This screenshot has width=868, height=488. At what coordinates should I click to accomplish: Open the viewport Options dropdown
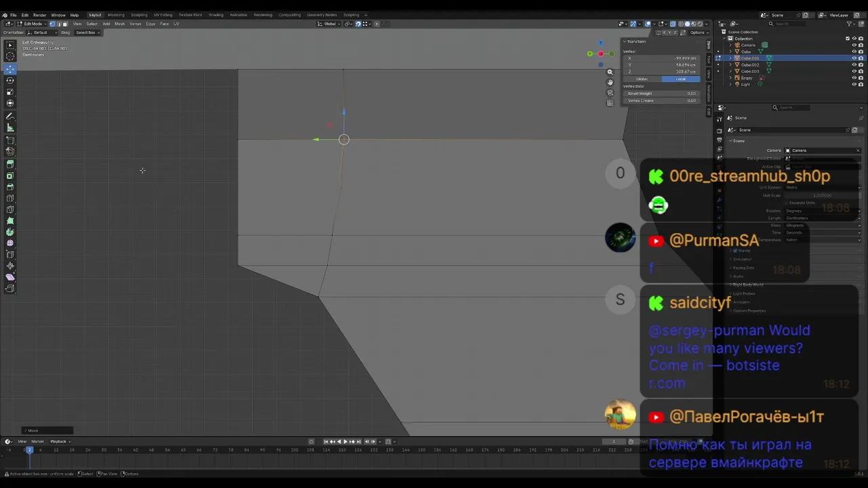pyautogui.click(x=698, y=33)
